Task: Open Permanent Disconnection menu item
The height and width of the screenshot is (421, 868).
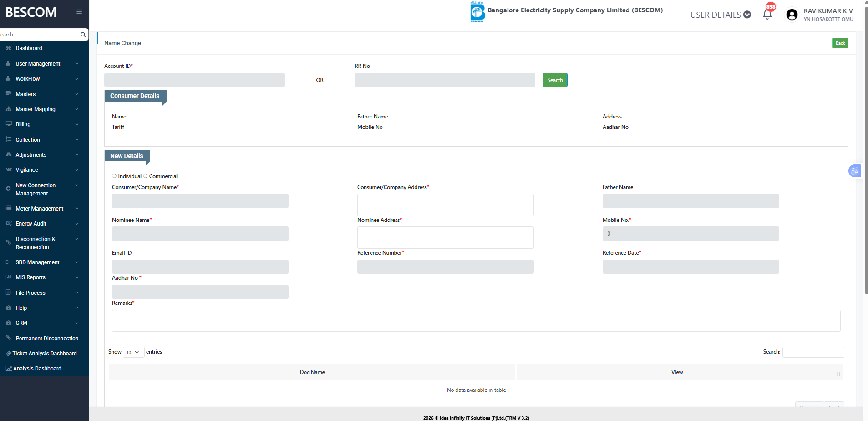Action: point(46,339)
